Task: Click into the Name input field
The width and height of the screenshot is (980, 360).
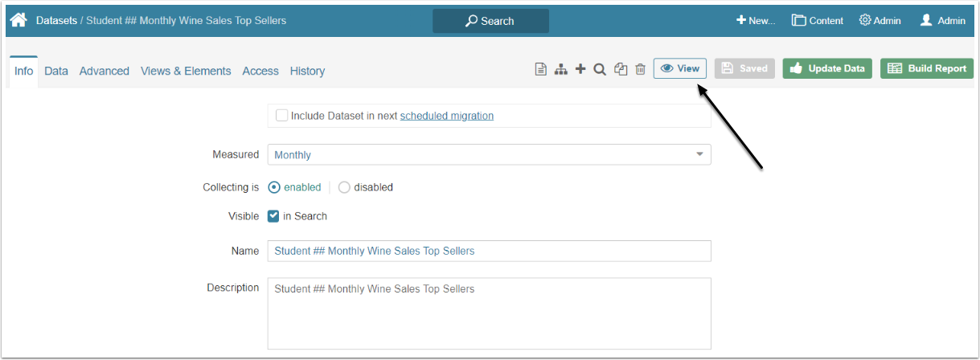Action: (489, 251)
